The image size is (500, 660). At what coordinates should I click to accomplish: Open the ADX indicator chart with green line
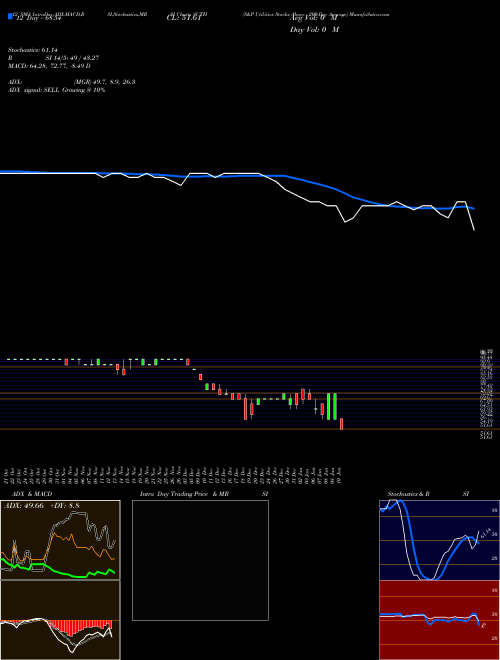(x=60, y=540)
